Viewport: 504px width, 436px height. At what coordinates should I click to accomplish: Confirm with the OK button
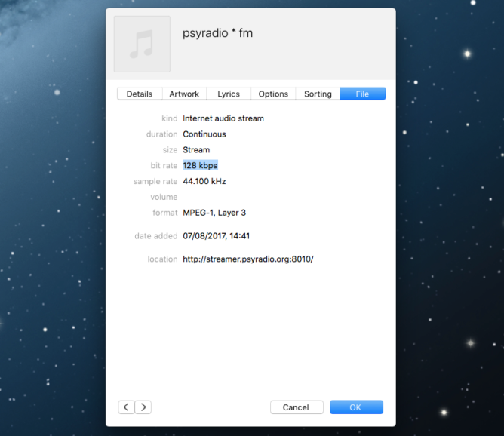356,407
